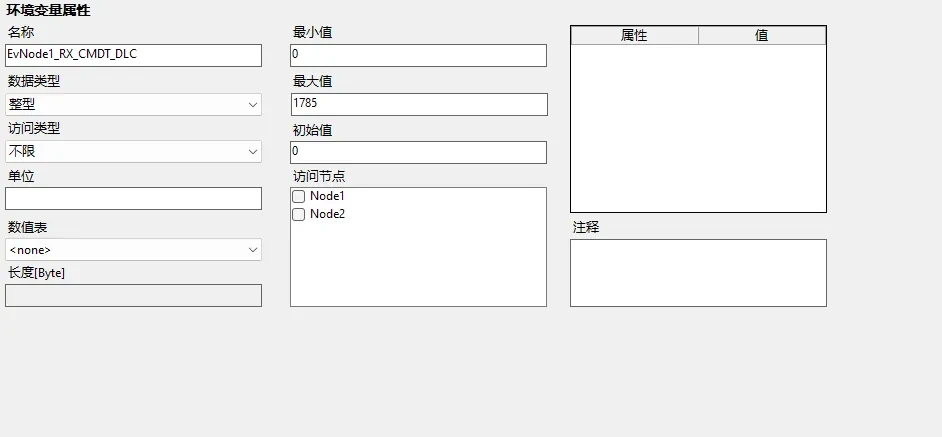Select the 初始值 input field
Screen dimensions: 942x437
(x=418, y=152)
